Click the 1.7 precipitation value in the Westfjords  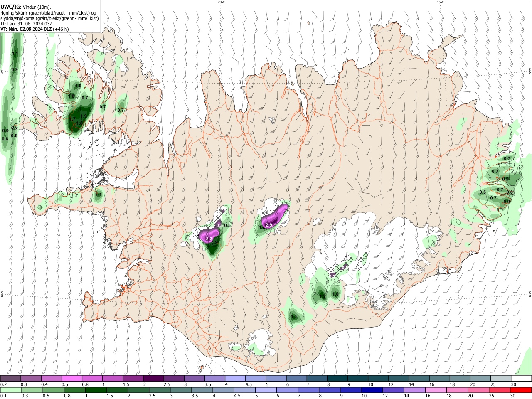tap(72, 119)
